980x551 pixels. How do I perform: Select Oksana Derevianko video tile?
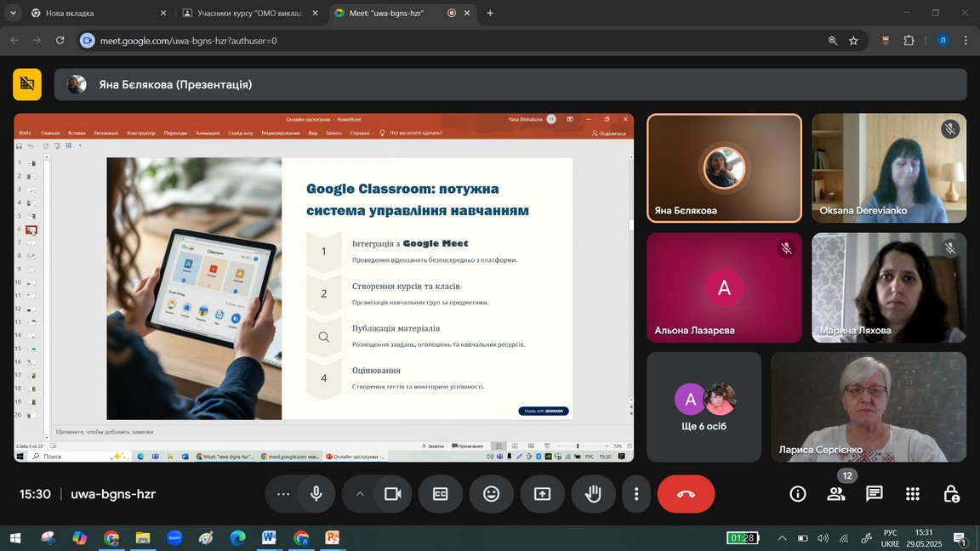pyautogui.click(x=889, y=168)
